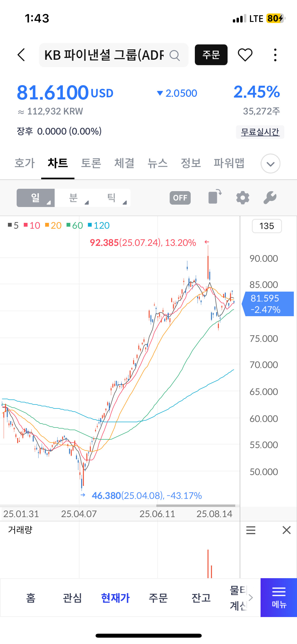The width and height of the screenshot is (297, 644).
Task: Open the three-dot more options menu
Action: pyautogui.click(x=275, y=55)
